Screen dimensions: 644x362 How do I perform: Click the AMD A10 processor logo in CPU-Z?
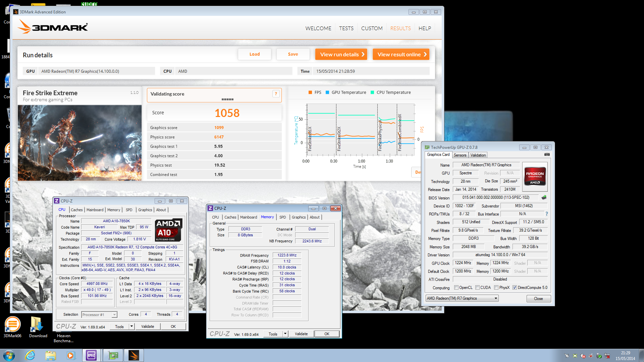point(168,230)
